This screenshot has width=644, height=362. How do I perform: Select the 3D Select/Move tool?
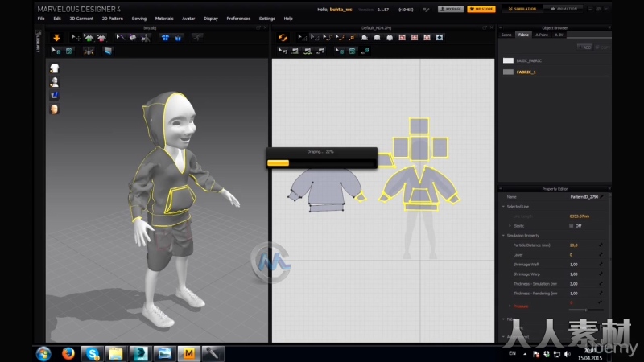76,38
